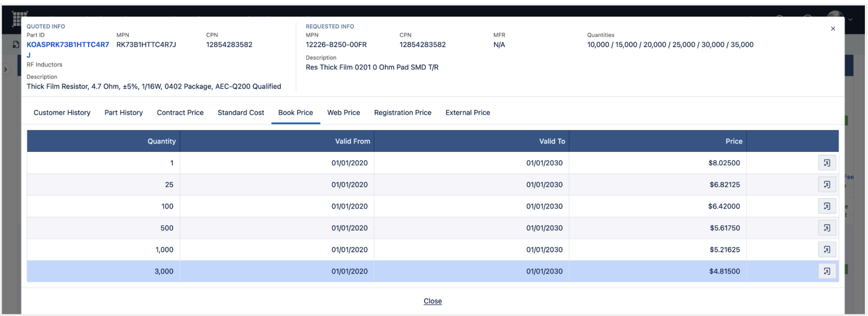Screen dimensions: 868x316
Task: Open the KOASPRK73B1HTTC4R7J part ID link
Action: [68, 45]
